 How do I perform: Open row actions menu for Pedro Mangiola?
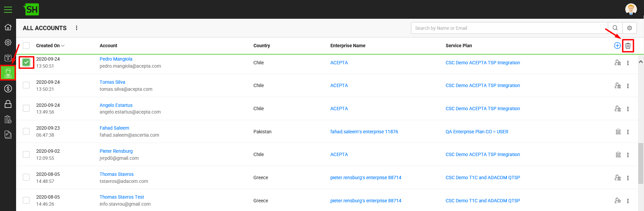tap(628, 63)
